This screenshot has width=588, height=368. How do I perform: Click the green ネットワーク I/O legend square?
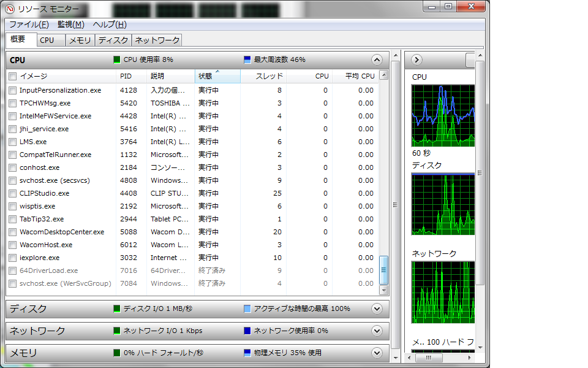[116, 331]
